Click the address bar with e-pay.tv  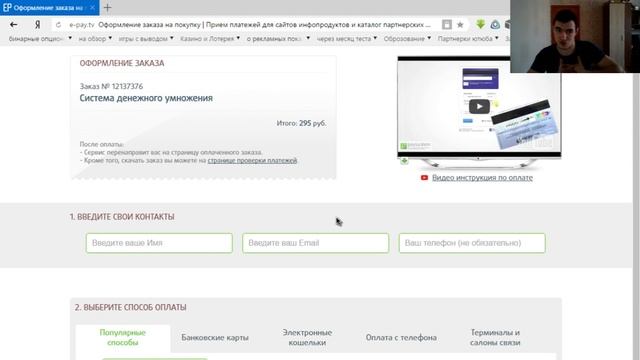point(249,25)
